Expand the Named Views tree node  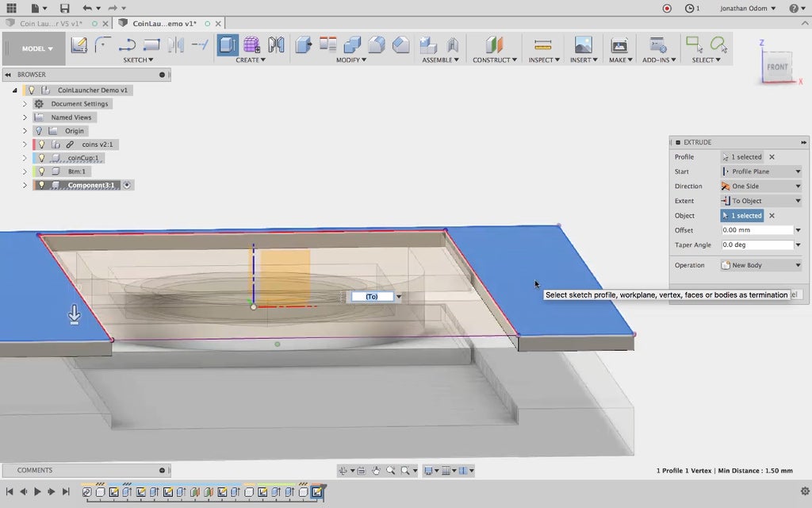coord(25,117)
